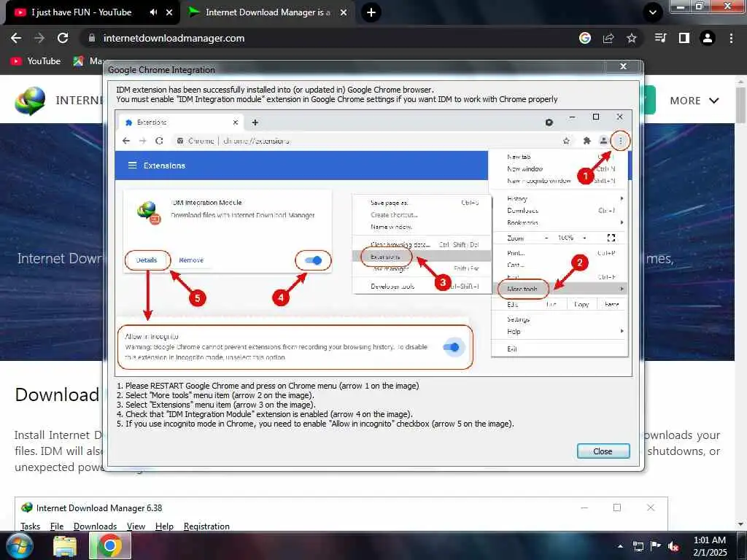
Task: Expand the MORE menu on the website
Action: pyautogui.click(x=694, y=101)
